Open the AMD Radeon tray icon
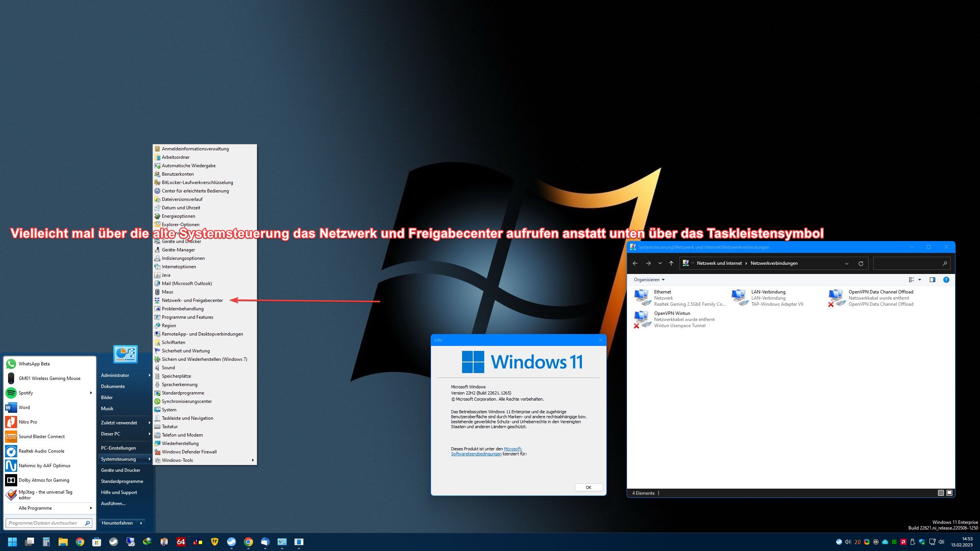980x551 pixels. [x=903, y=542]
